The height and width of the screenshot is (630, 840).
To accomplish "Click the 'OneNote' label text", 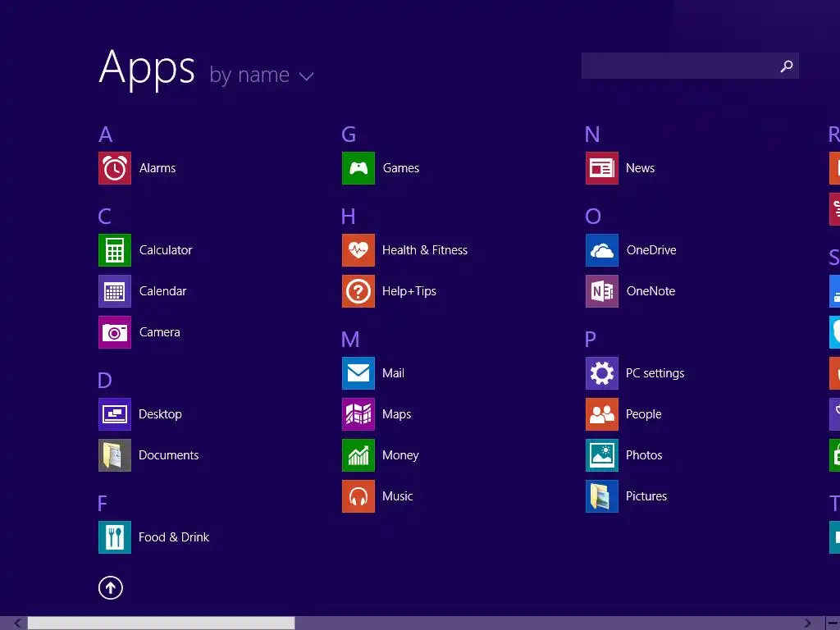I will pos(651,291).
